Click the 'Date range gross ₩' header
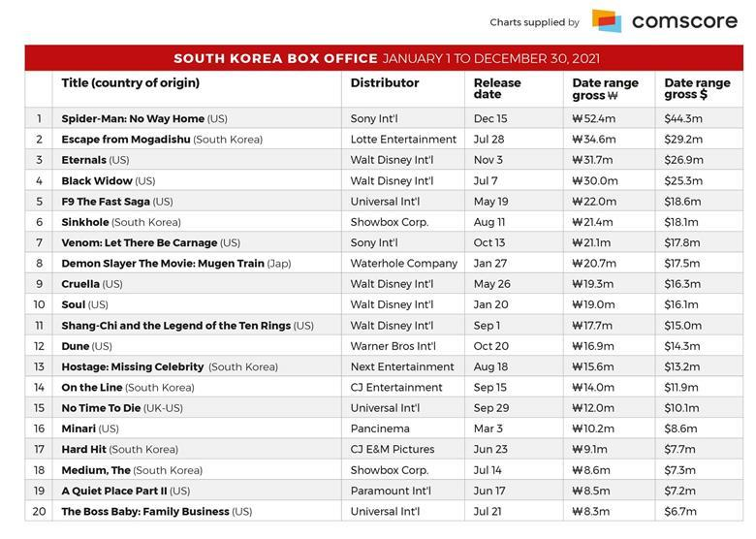 click(x=605, y=89)
